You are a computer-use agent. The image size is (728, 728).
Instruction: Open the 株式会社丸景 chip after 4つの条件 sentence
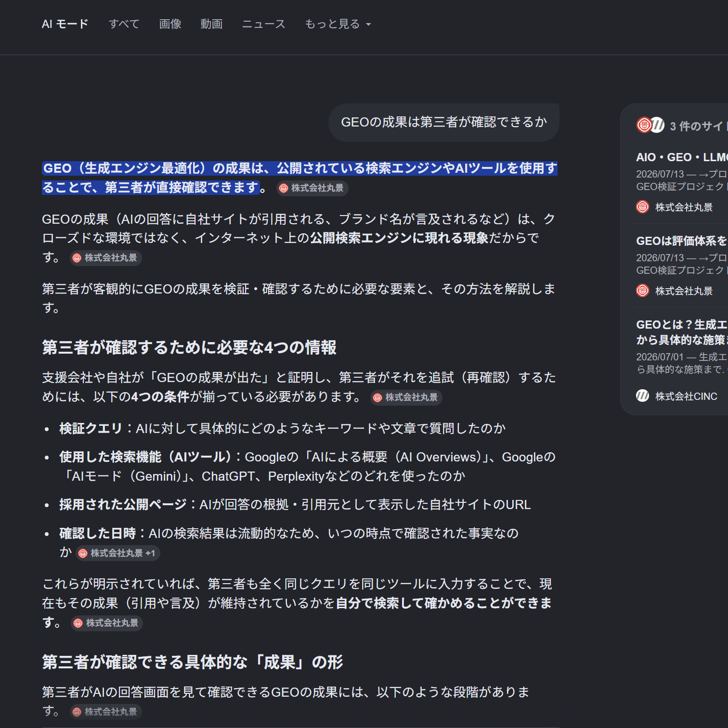coord(406,397)
